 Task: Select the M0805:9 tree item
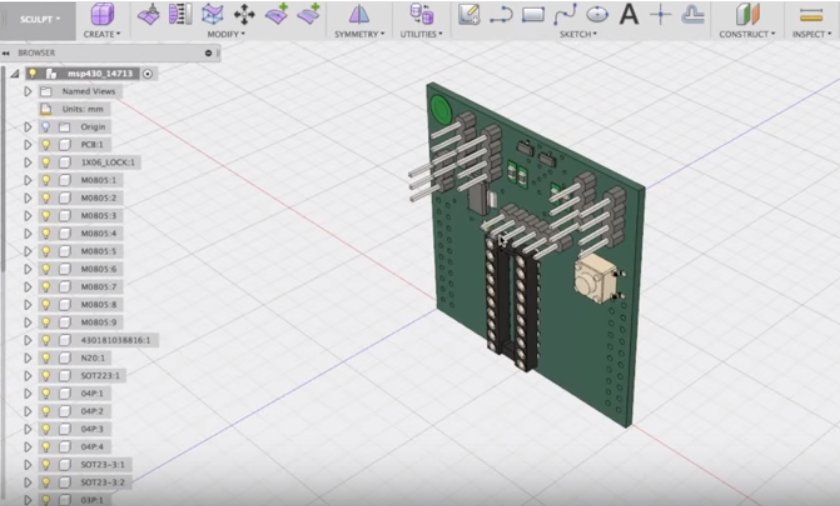click(x=99, y=322)
